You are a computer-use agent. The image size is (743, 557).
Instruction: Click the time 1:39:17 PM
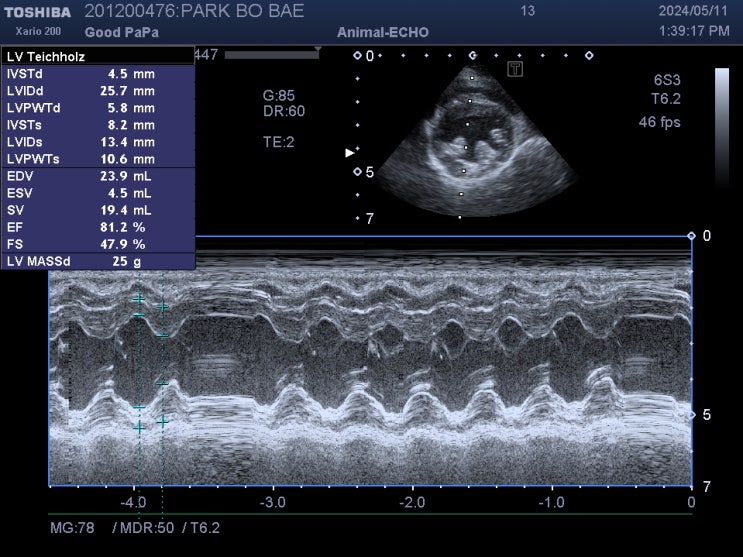[x=694, y=31]
